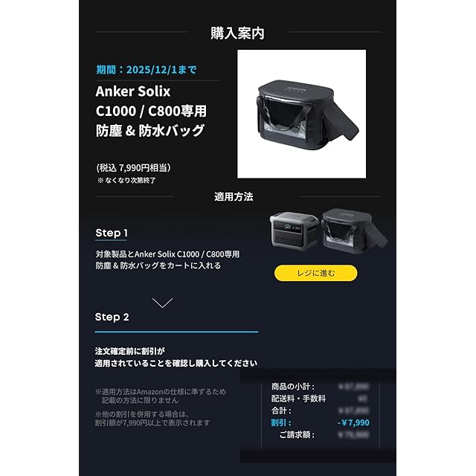
Task: Click the 注文確定前に割引が instruction text
Action: (x=130, y=351)
